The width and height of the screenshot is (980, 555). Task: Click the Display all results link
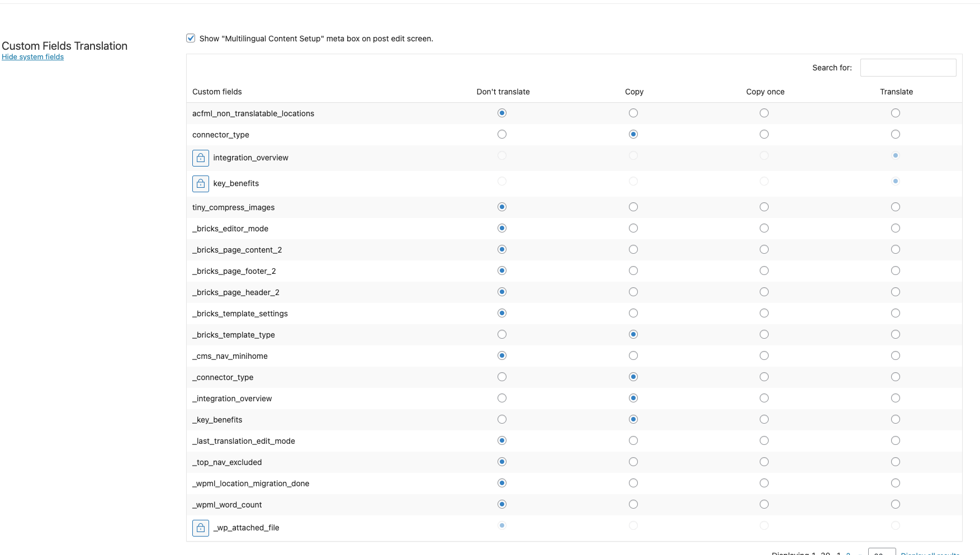(930, 553)
